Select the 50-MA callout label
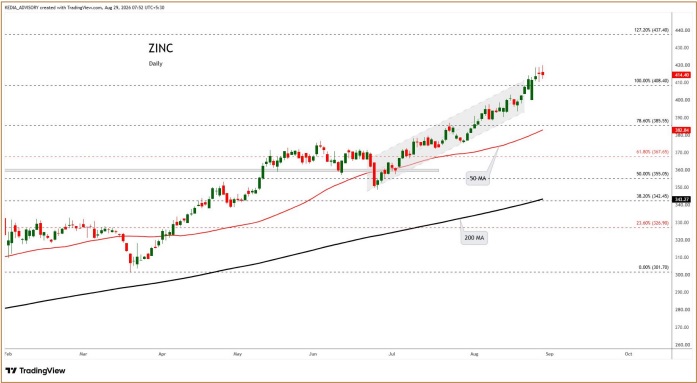Viewport: 697px width, 383px height. click(478, 179)
